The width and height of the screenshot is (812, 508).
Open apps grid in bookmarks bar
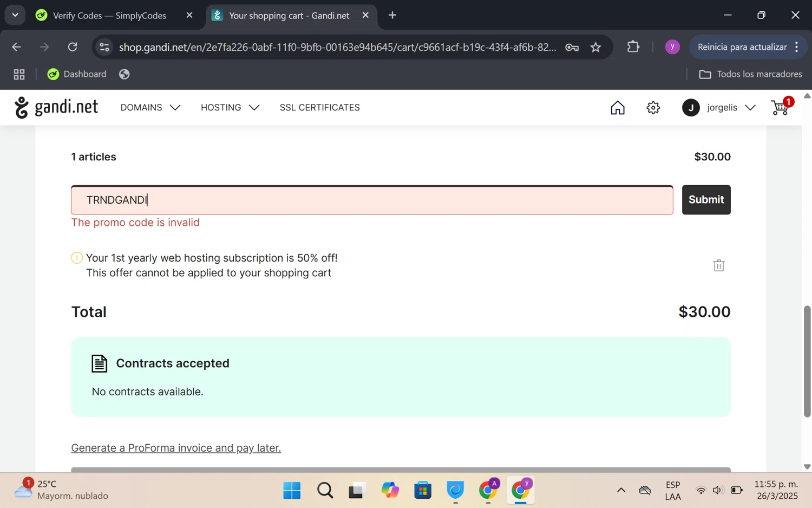(19, 74)
